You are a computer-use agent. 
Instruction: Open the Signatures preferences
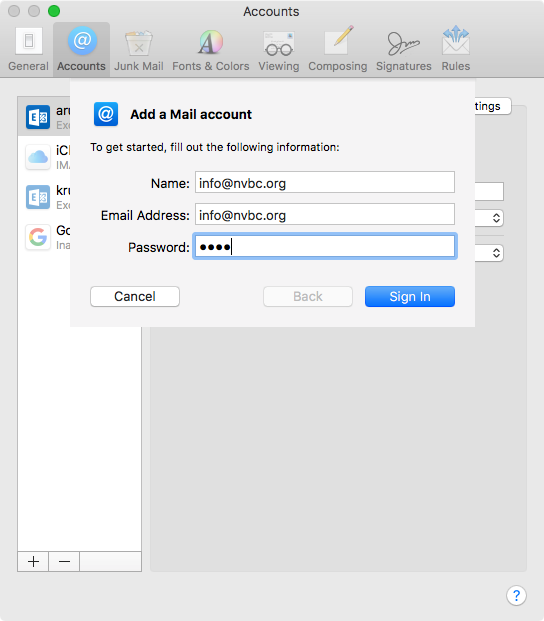(x=403, y=50)
